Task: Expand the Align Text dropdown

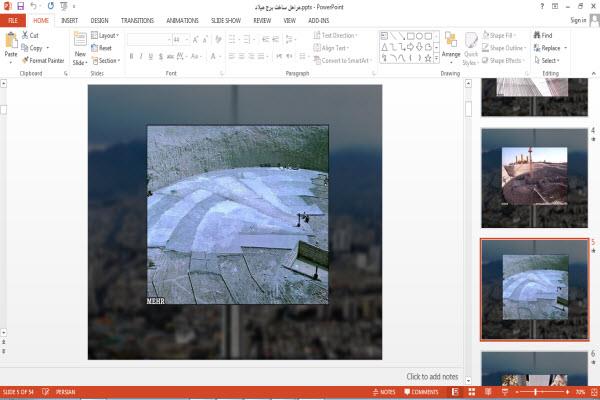Action: click(x=331, y=48)
